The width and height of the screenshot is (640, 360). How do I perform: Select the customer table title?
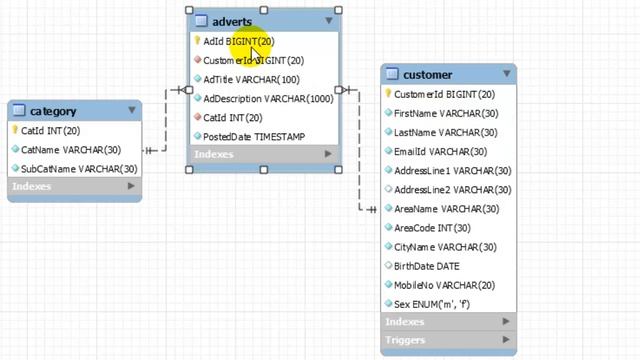pos(427,75)
